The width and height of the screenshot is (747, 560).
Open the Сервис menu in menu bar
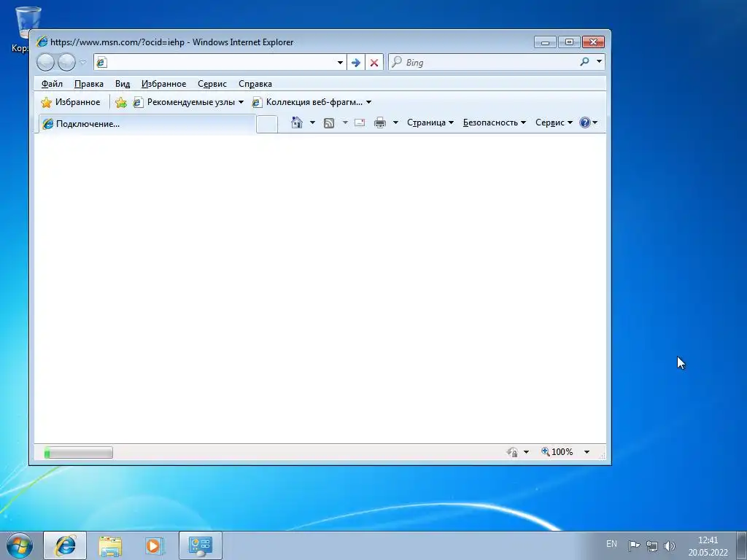tap(212, 84)
